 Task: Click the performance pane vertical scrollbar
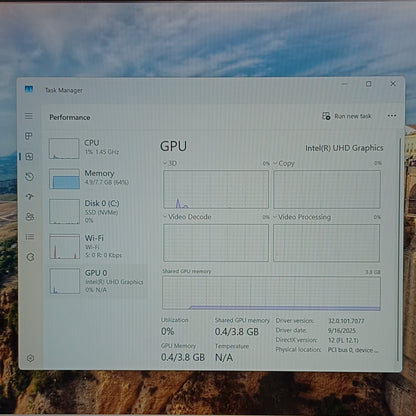click(x=398, y=248)
